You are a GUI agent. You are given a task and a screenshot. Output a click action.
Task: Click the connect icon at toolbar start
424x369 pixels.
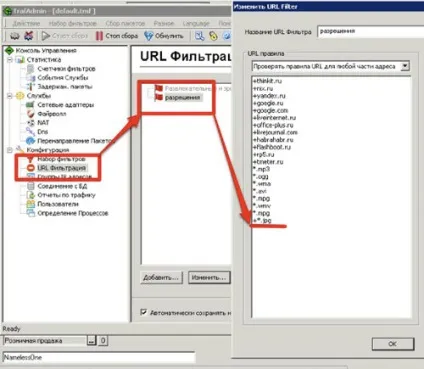(x=14, y=36)
